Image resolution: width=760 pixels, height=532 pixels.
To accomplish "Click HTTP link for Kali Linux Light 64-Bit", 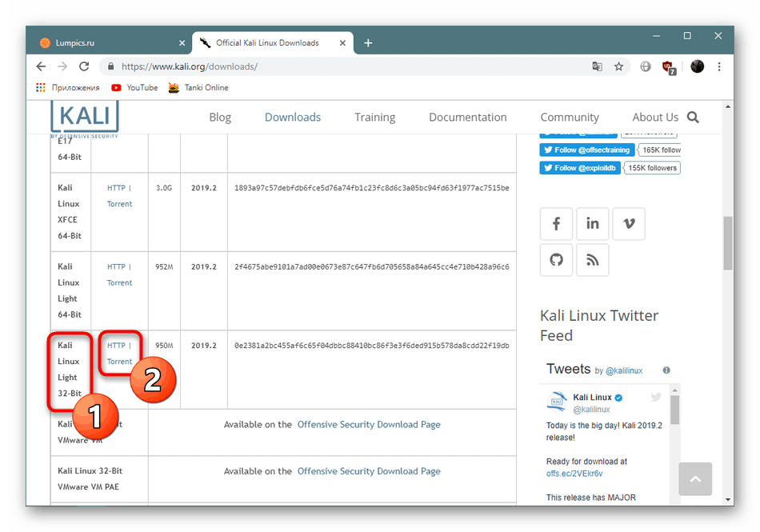I will point(116,267).
